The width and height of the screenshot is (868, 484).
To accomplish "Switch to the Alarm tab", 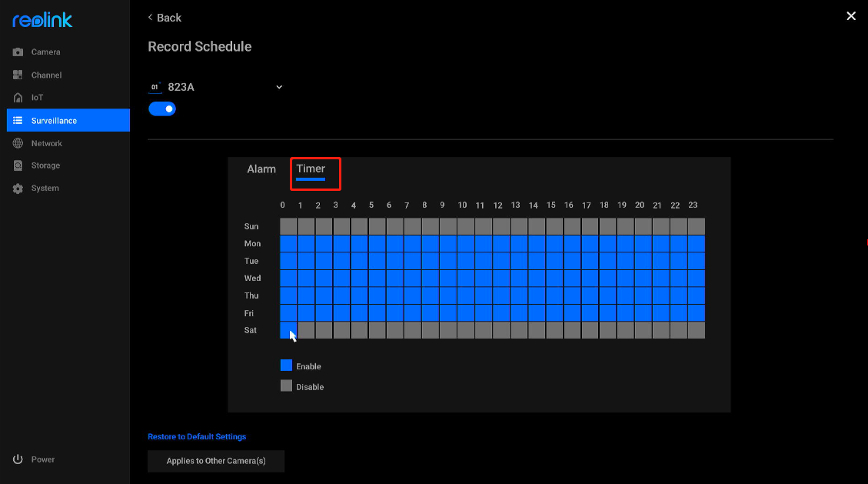I will point(261,169).
